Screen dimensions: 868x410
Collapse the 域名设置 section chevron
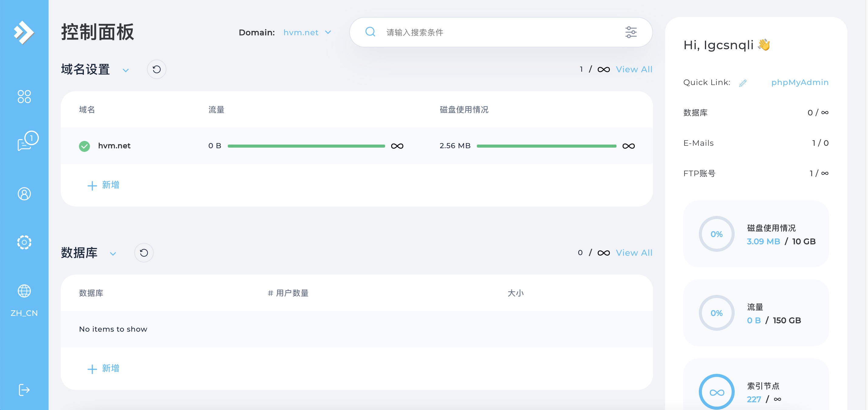pos(126,70)
